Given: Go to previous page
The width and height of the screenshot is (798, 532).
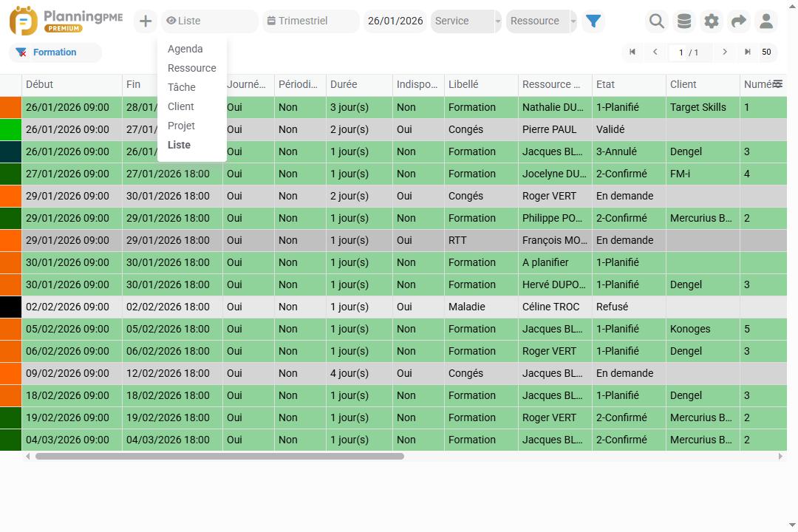Looking at the screenshot, I should coord(655,52).
